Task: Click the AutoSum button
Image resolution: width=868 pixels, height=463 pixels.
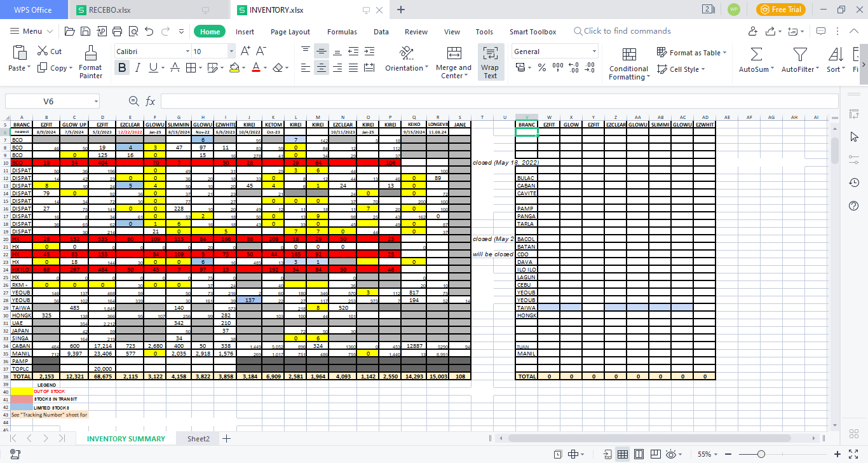Action: pos(756,61)
